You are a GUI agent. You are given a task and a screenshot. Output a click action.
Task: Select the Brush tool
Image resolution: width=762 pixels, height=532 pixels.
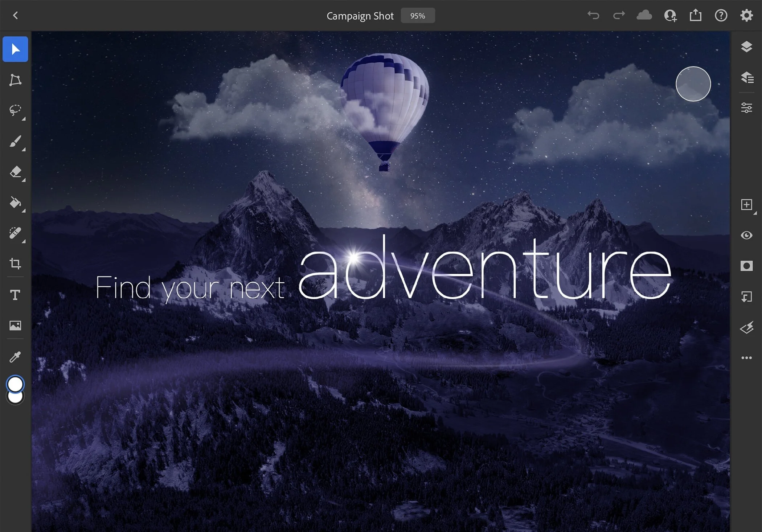tap(15, 141)
